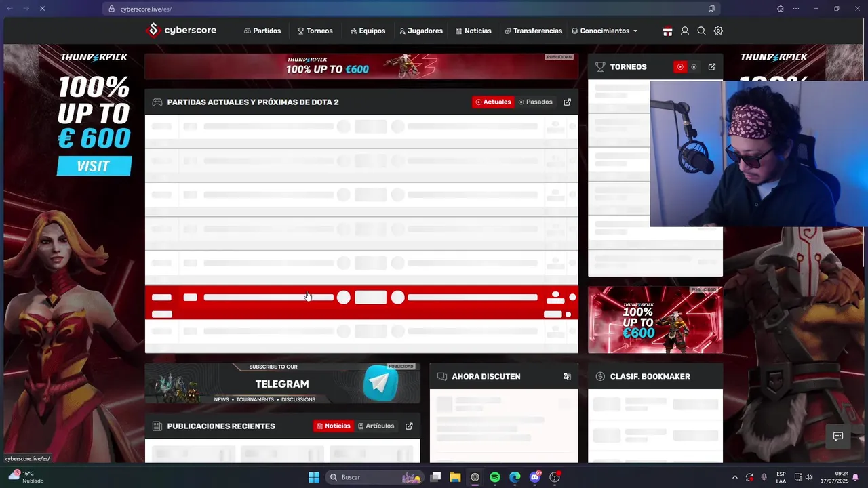
Task: Open the taskbar clock and date
Action: click(x=834, y=477)
